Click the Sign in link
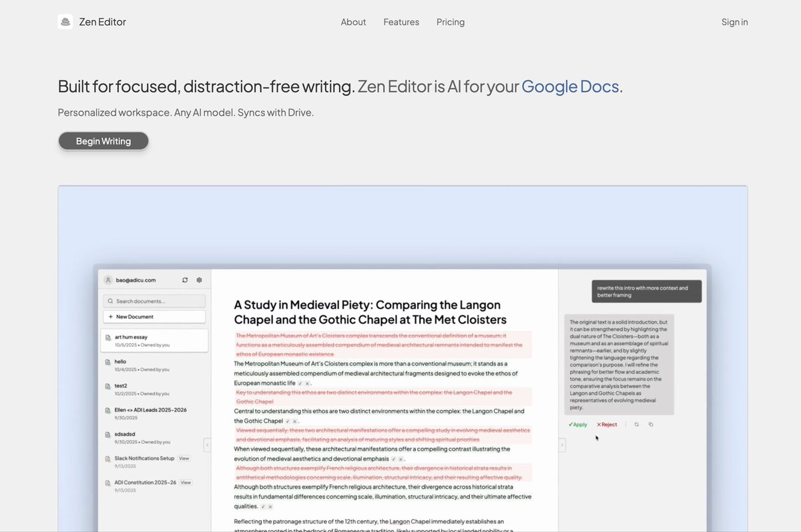The width and height of the screenshot is (801, 532). pos(734,22)
